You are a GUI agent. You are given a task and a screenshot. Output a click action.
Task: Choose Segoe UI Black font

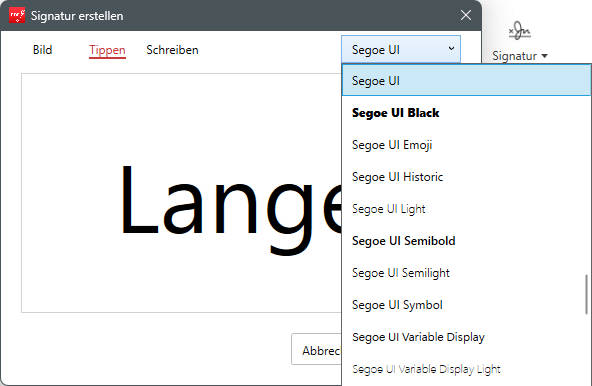(x=466, y=113)
